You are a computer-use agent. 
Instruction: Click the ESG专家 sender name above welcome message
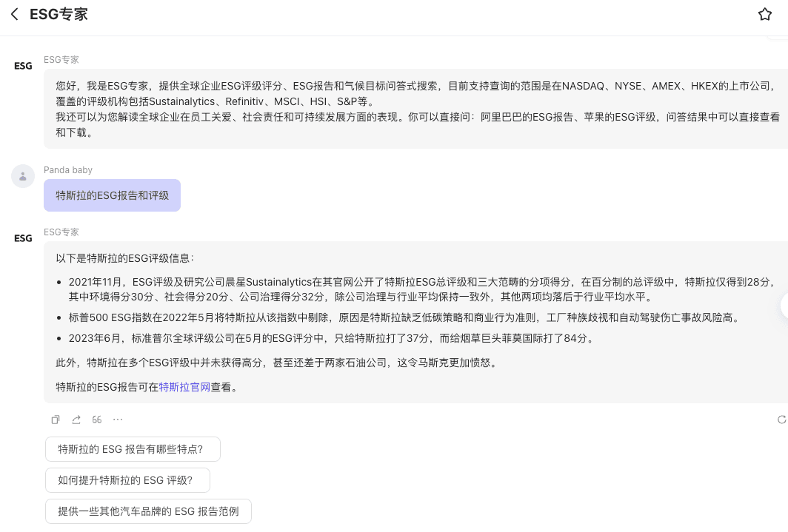coord(61,60)
